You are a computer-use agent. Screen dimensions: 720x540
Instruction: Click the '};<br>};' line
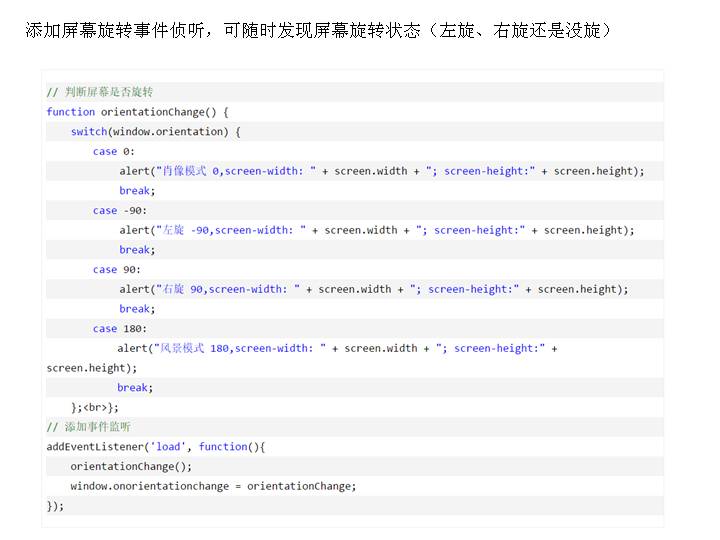[x=95, y=407]
